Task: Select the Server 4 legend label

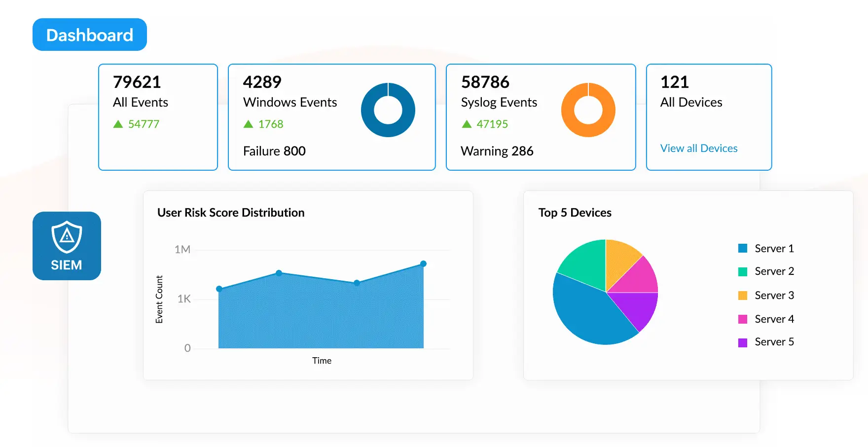Action: click(774, 319)
